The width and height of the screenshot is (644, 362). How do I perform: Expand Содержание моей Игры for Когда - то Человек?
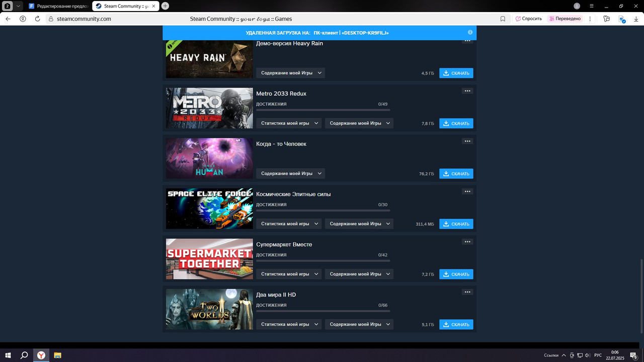[x=291, y=173]
